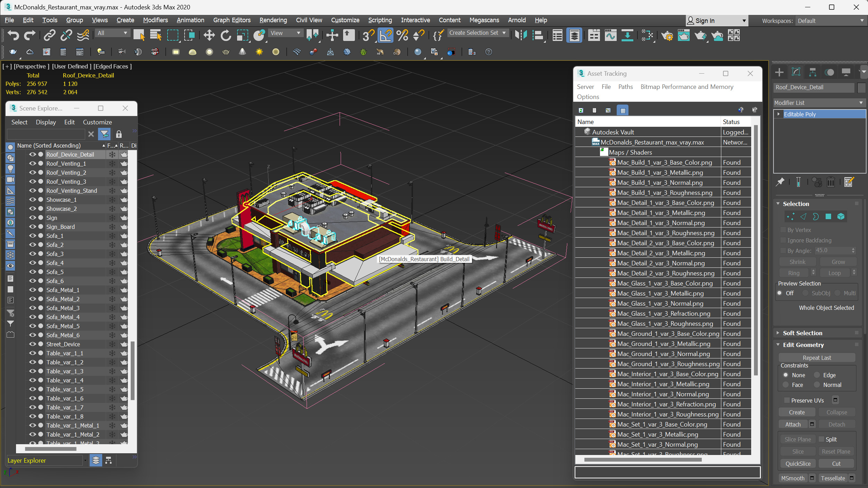Open the Modifier List dropdown
Viewport: 868px width, 488px height.
(819, 103)
